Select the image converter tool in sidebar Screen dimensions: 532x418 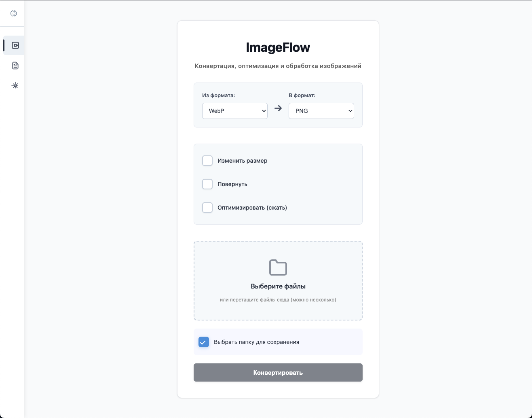point(15,45)
